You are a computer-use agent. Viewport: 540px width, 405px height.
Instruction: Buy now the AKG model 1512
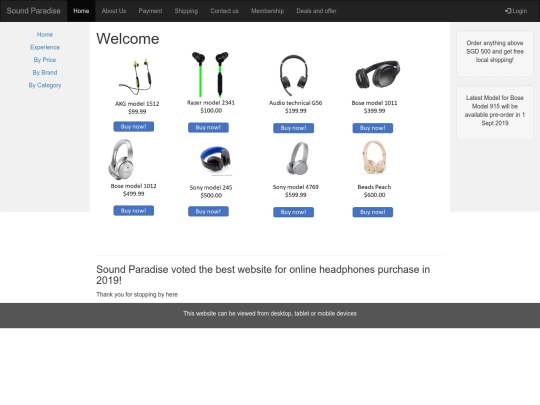pyautogui.click(x=134, y=126)
